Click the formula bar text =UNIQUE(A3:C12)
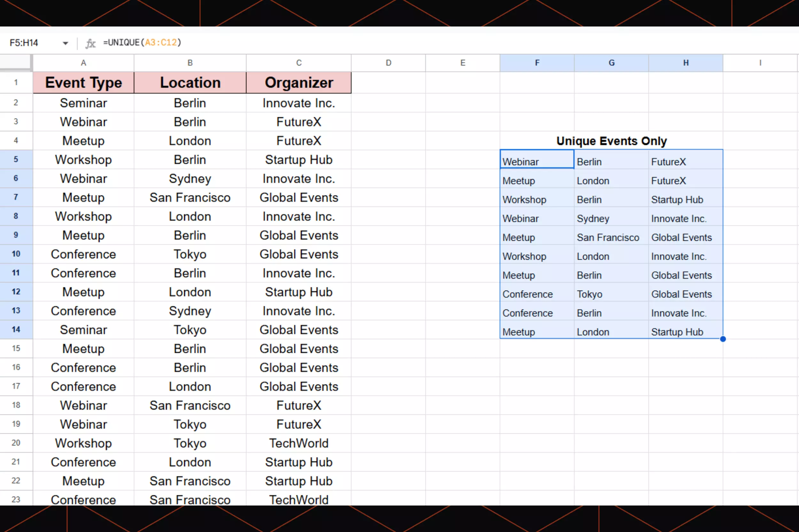The height and width of the screenshot is (532, 799). (x=142, y=43)
